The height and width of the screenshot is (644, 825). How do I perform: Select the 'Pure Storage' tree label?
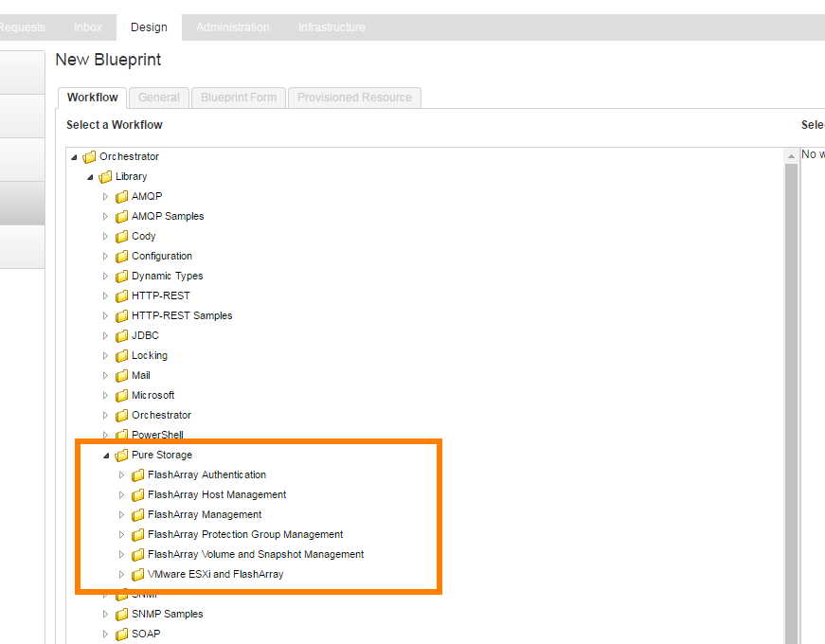click(x=162, y=456)
